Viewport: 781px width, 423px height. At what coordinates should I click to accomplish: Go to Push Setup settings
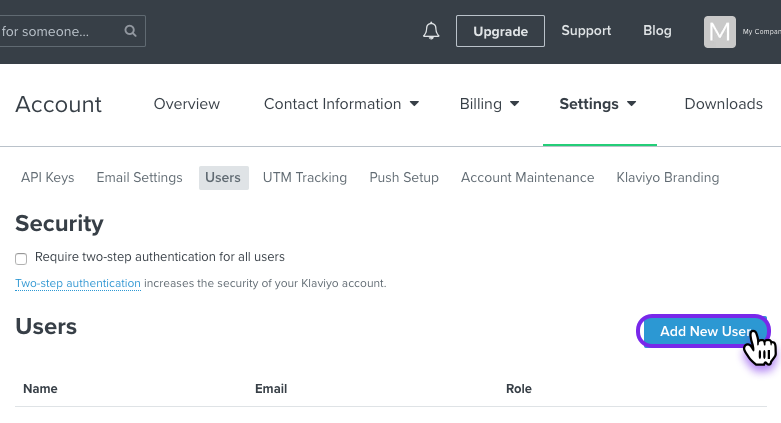pos(404,178)
